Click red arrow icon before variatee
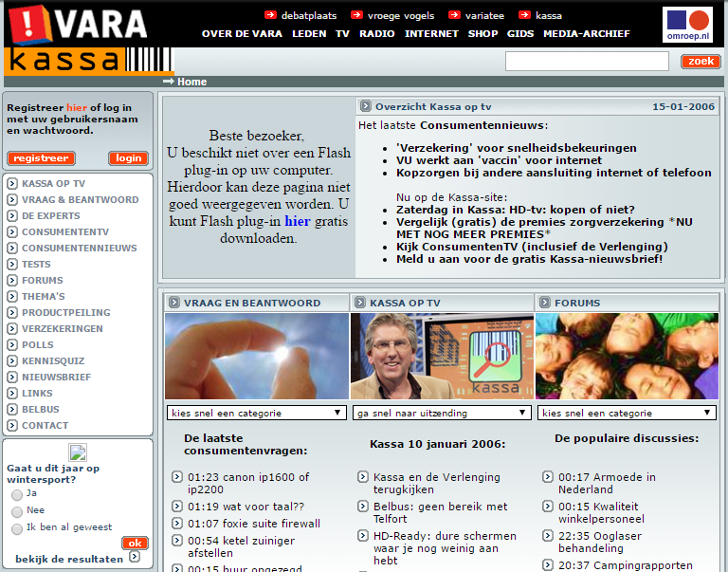The width and height of the screenshot is (728, 572). pyautogui.click(x=454, y=15)
